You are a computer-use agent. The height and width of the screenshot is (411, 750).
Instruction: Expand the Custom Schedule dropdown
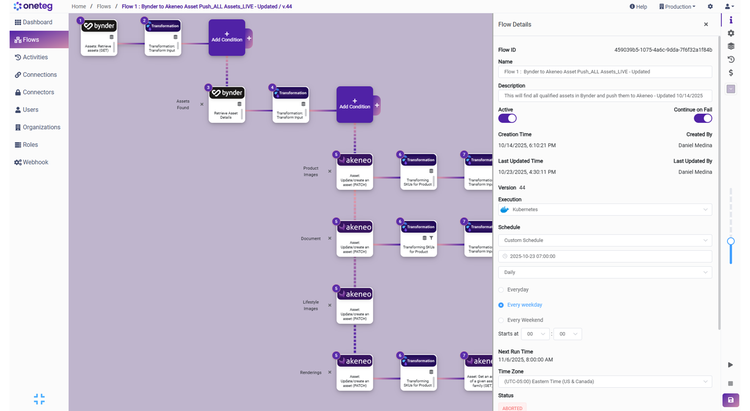(x=605, y=240)
